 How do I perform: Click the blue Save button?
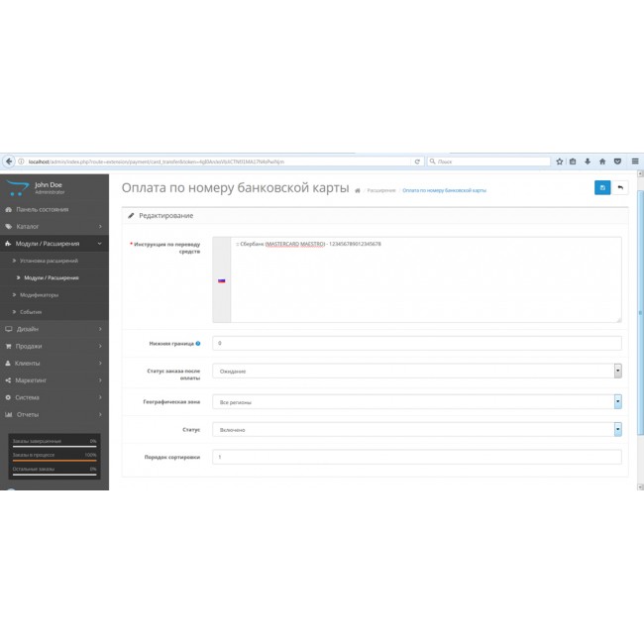(x=602, y=187)
